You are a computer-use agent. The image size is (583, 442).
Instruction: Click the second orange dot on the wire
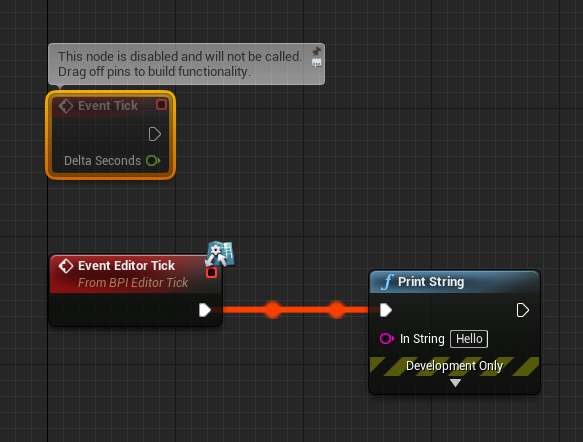pyautogui.click(x=336, y=310)
